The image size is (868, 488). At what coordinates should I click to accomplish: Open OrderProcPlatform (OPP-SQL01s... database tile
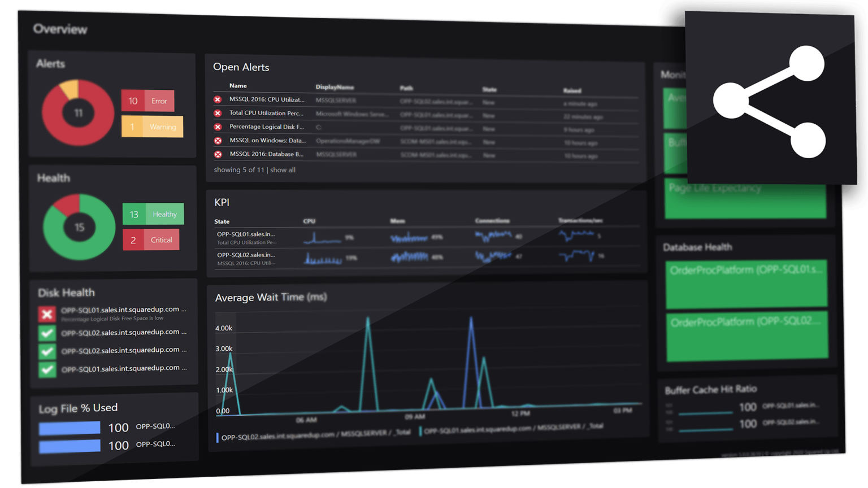click(747, 284)
